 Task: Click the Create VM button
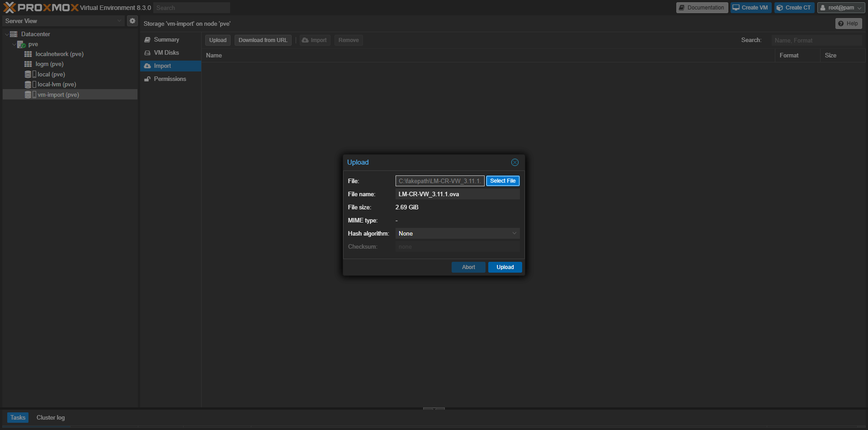750,8
